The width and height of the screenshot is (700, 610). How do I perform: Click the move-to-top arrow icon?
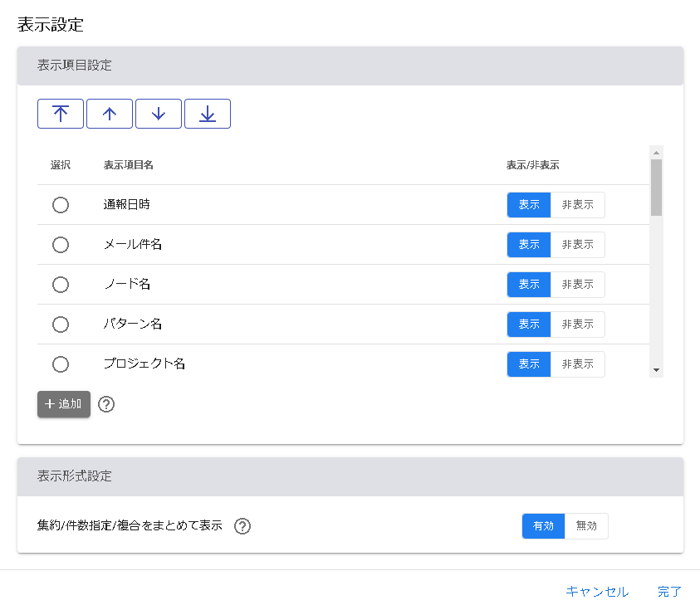60,113
